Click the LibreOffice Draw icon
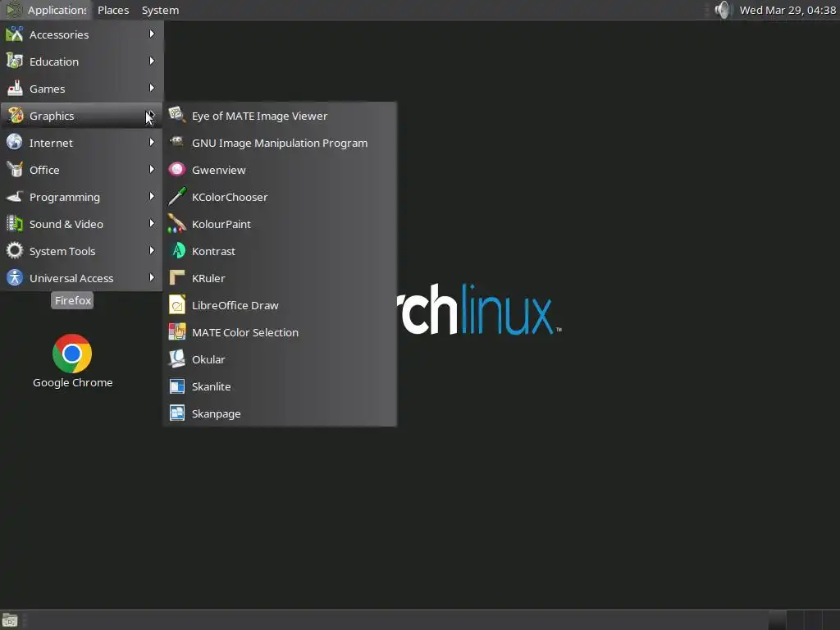This screenshot has height=630, width=840. point(177,305)
